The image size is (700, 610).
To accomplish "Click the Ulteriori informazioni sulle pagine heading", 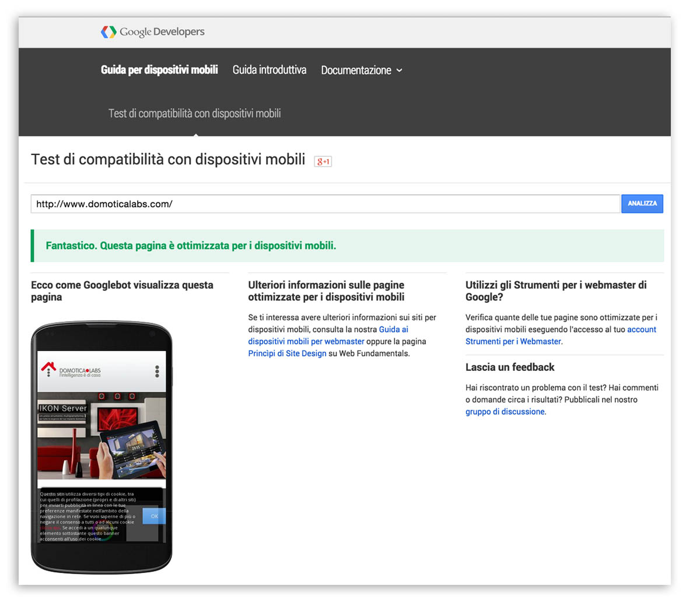I will pos(326,291).
